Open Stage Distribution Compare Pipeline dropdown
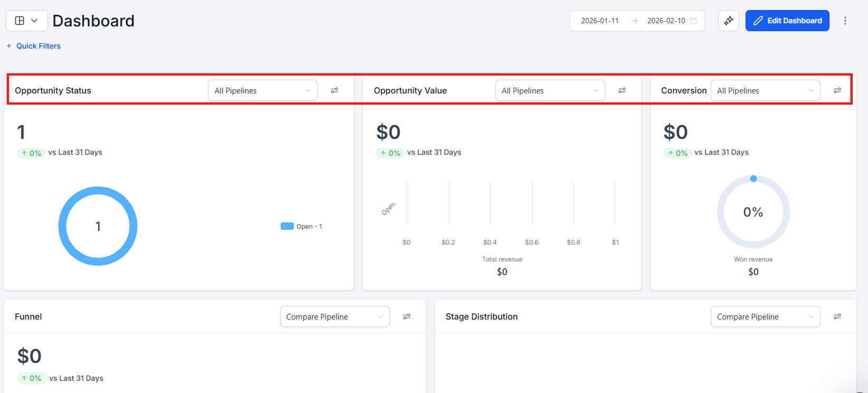Screen dimensions: 868x393 click(x=765, y=317)
